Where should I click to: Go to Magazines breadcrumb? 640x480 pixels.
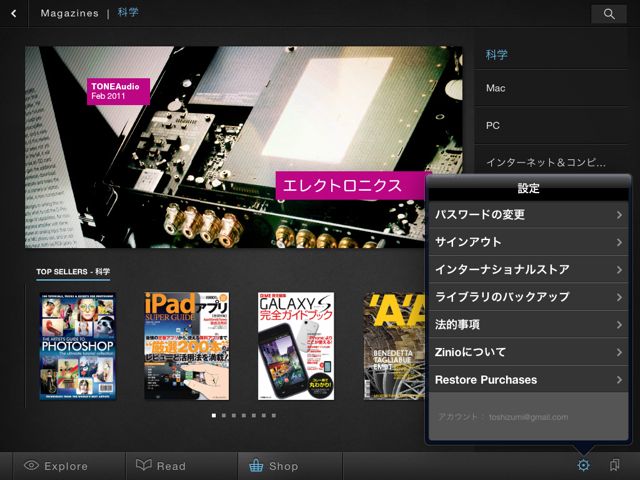tap(69, 13)
